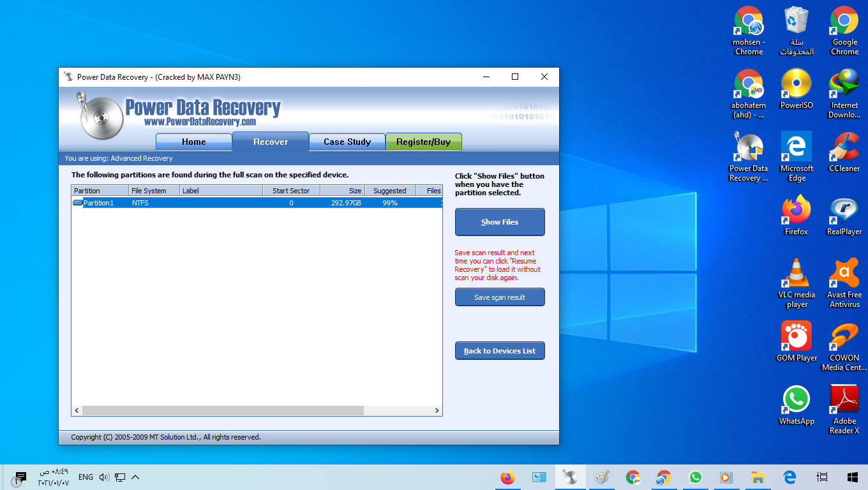Open the GOM Player desktop shortcut
868x490 pixels.
point(797,342)
